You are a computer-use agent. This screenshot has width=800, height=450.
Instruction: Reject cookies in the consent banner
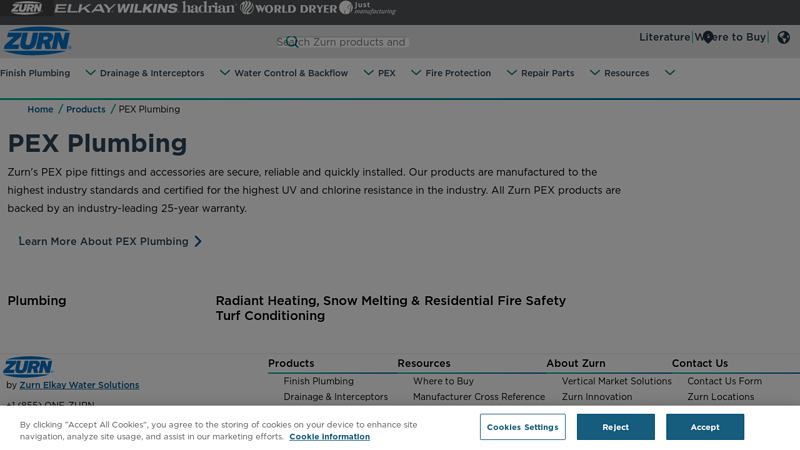tap(615, 427)
